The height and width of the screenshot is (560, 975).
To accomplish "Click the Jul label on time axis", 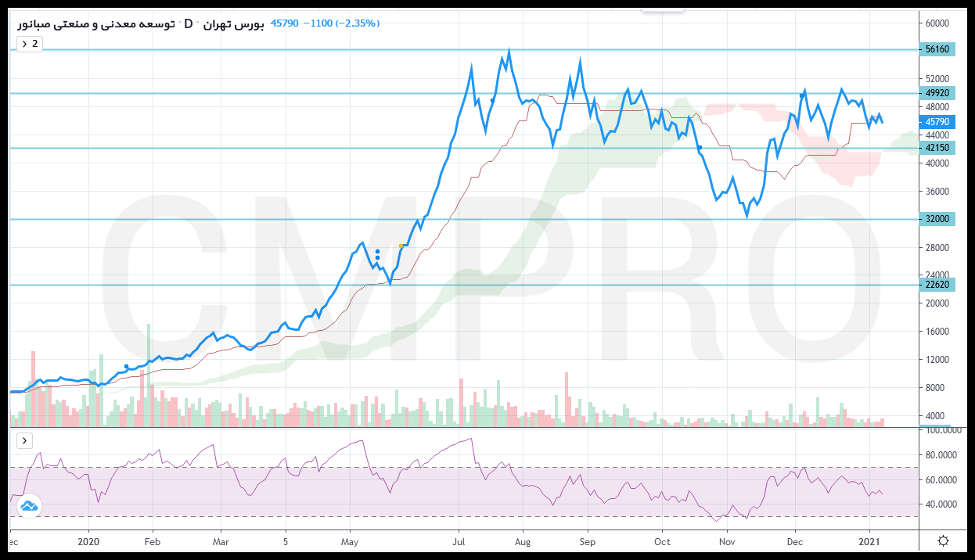I will click(459, 541).
